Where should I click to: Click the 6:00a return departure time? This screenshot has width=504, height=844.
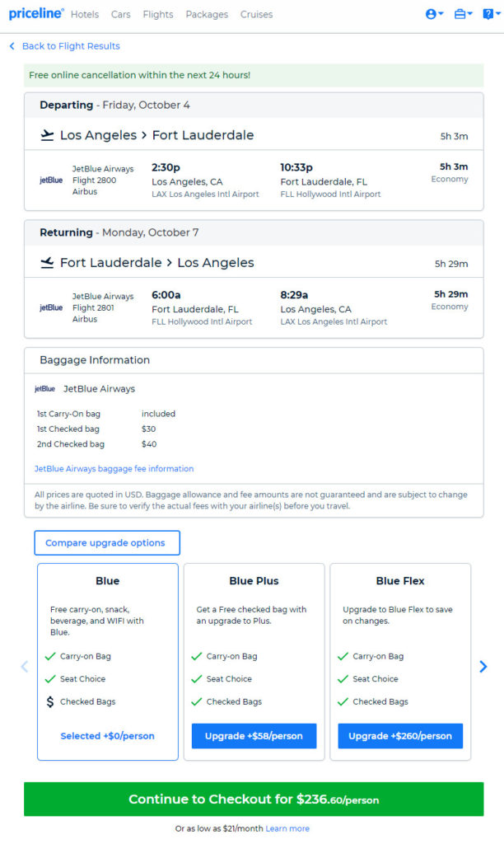click(166, 295)
